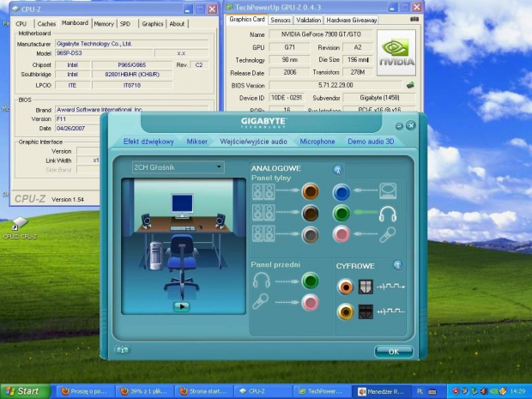
Task: Open the Memory tab in CPU-Z
Action: pyautogui.click(x=104, y=24)
